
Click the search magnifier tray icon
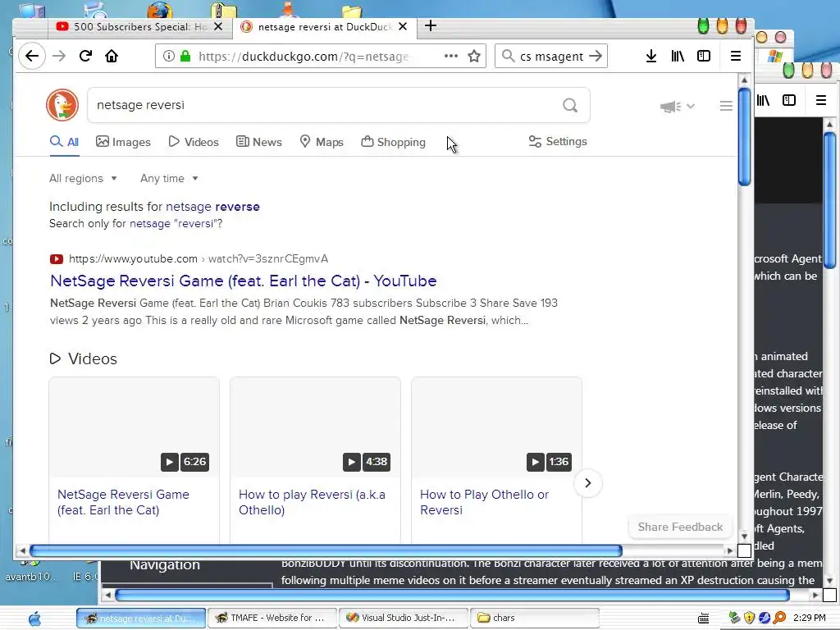pyautogui.click(x=780, y=618)
